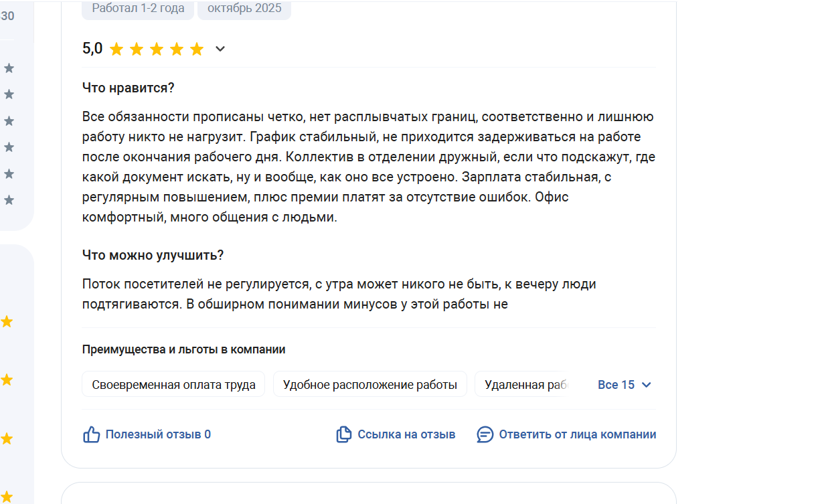The height and width of the screenshot is (504, 824).
Task: Click the partially visible 'Удаленная раб' chip
Action: point(522,385)
